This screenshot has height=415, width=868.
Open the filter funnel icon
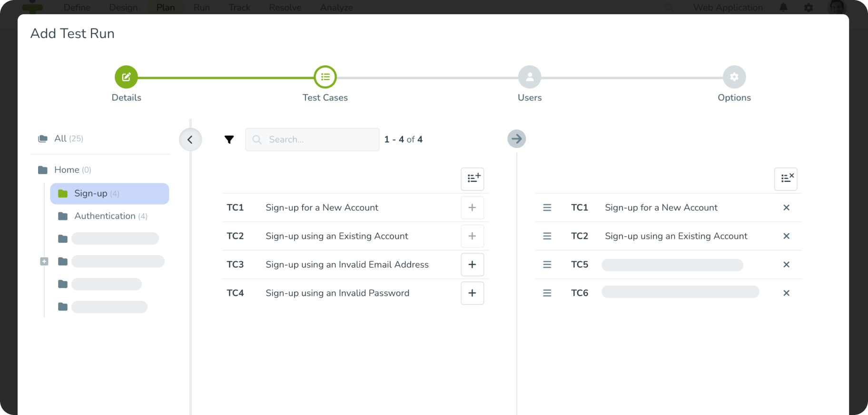[229, 139]
